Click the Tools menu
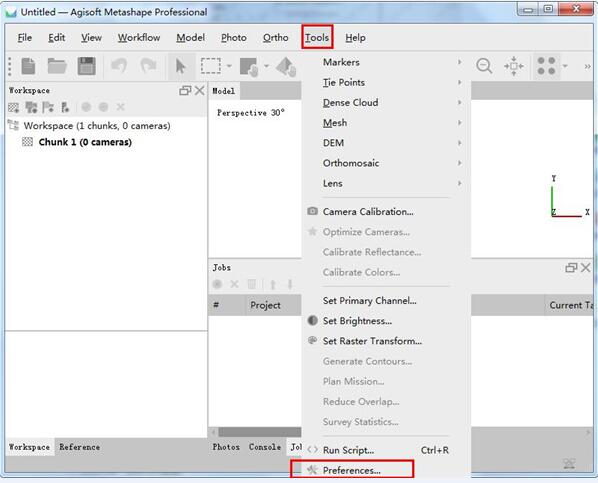The height and width of the screenshot is (483, 598). (317, 37)
